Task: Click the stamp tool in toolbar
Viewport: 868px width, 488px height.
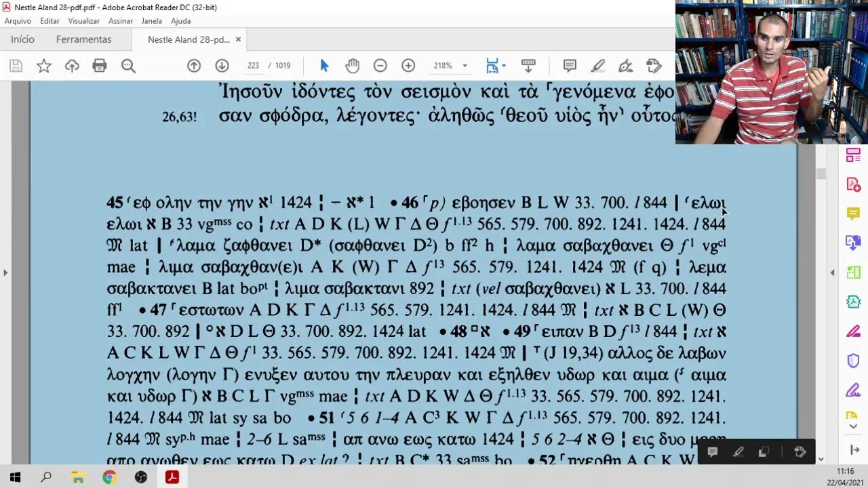Action: point(654,66)
